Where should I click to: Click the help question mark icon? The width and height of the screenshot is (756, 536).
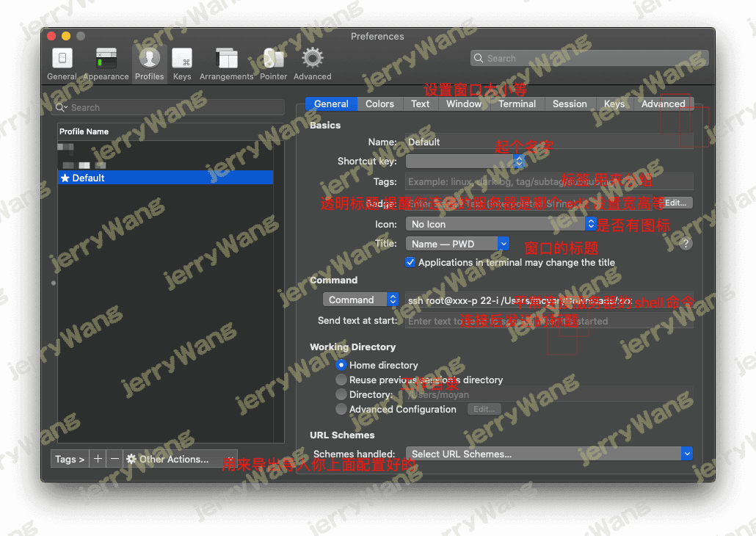pos(686,244)
